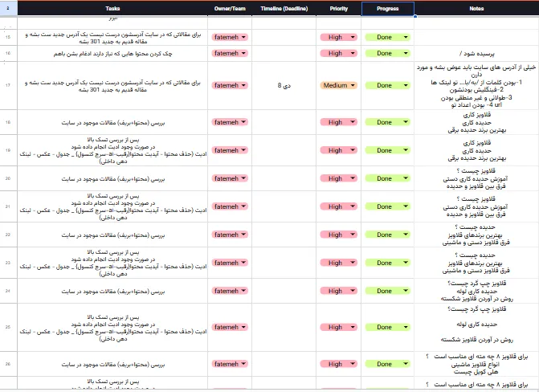Open the Priority dropdown in row 15
The height and width of the screenshot is (392, 539).
point(339,37)
